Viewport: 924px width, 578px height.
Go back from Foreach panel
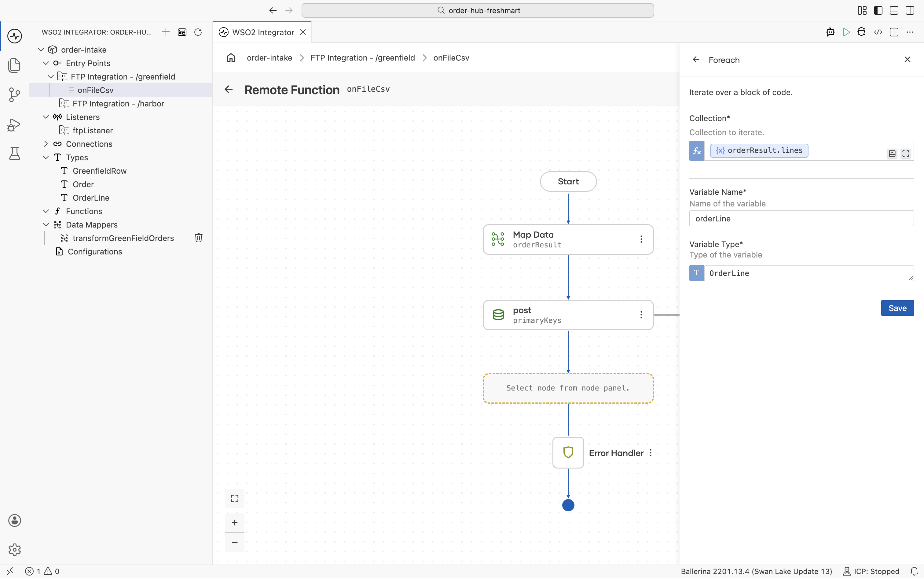pos(696,60)
